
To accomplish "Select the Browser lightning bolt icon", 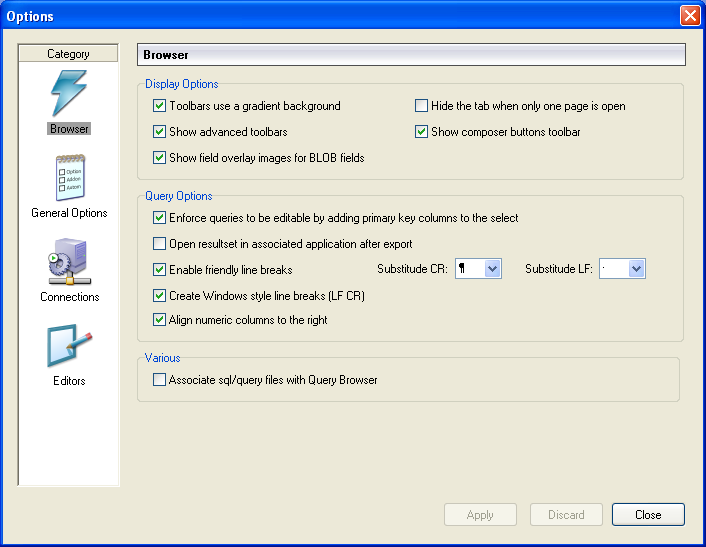I will point(68,94).
